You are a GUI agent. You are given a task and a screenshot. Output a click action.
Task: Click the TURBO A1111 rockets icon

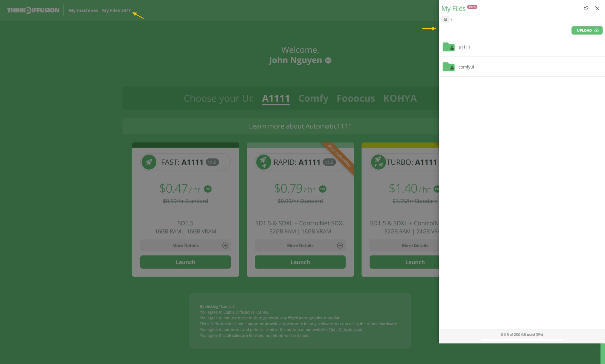(378, 162)
